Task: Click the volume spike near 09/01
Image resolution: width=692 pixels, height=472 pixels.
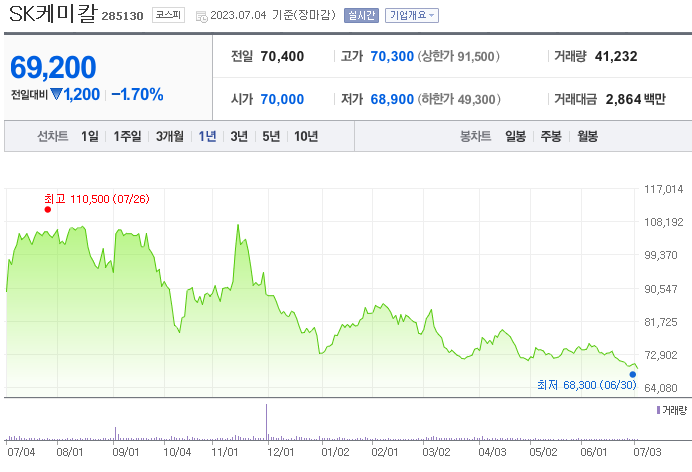Action: pos(115,434)
